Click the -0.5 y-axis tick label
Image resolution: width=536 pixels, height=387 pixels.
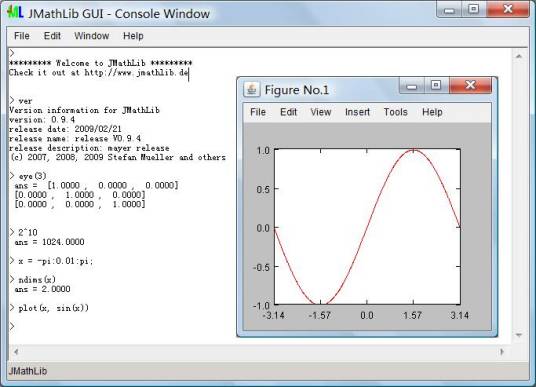tap(261, 267)
